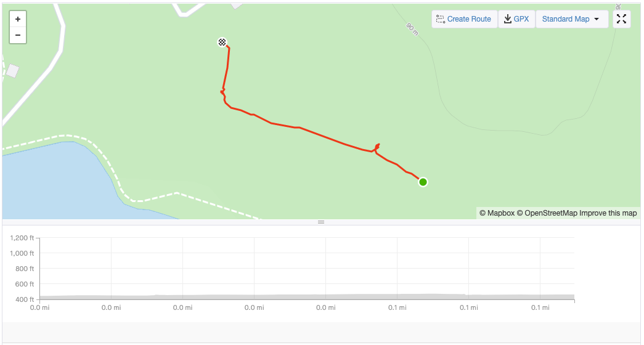Click the 90 m contour label

pyautogui.click(x=412, y=29)
